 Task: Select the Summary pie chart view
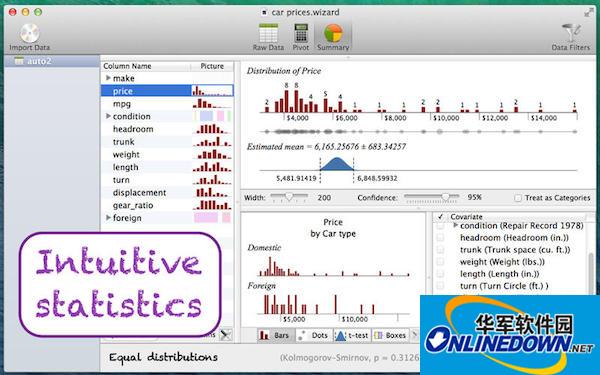coord(333,37)
